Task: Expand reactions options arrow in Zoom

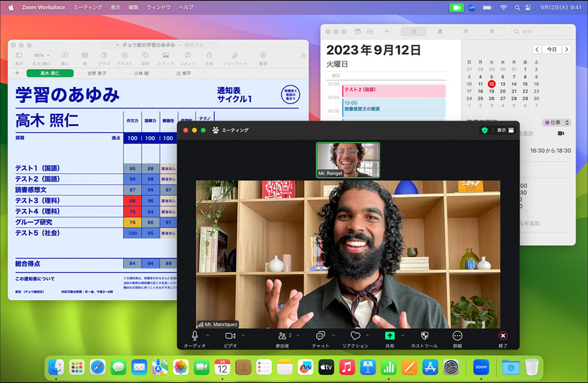Action: [367, 336]
